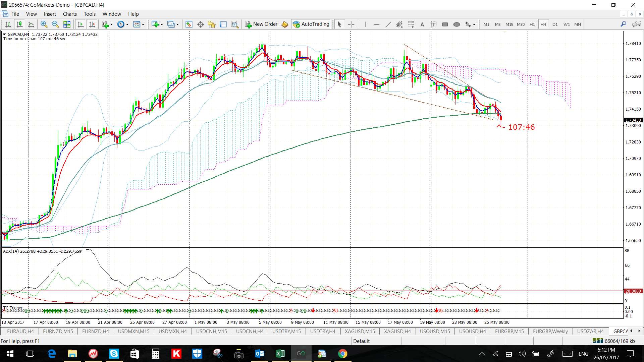Switch timeframe to M30

coord(521,24)
